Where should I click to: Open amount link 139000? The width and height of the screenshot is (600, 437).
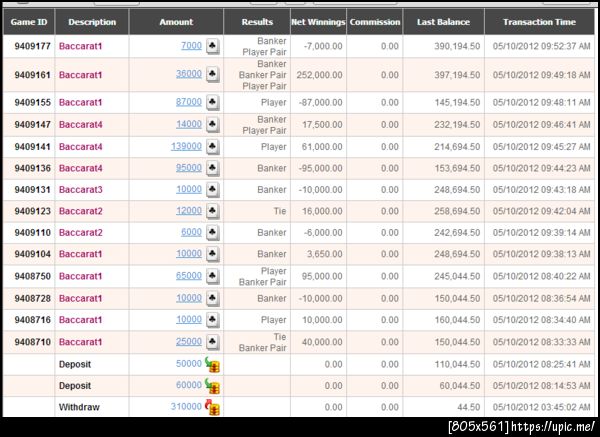pyautogui.click(x=186, y=146)
